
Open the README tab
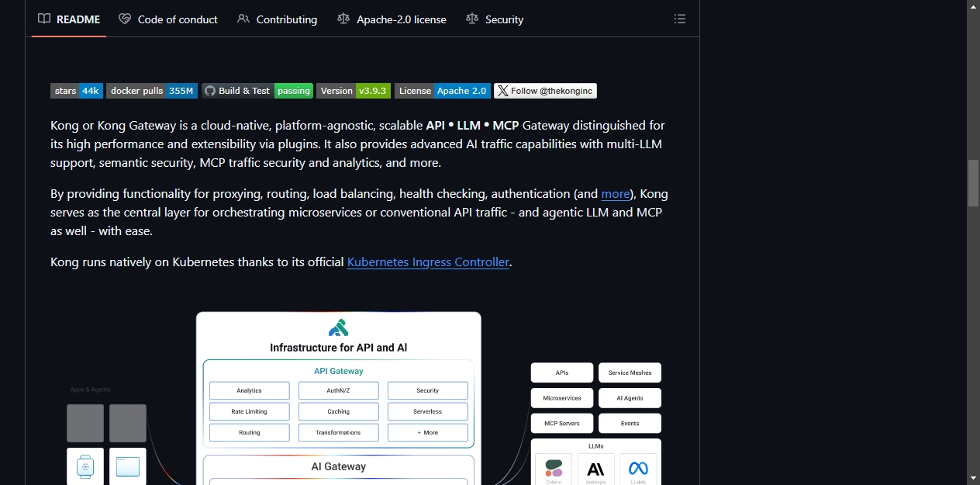[x=69, y=19]
